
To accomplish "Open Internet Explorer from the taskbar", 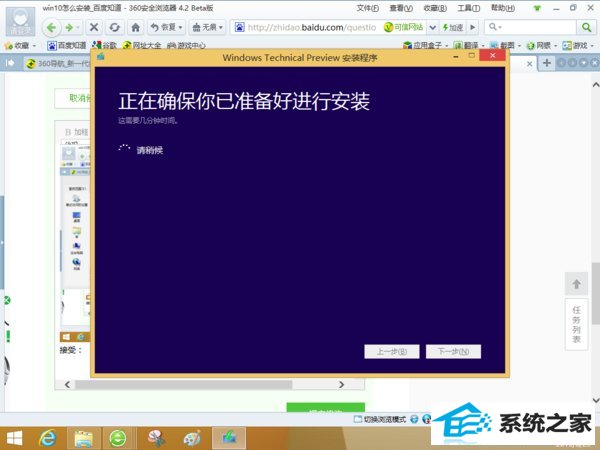I will tap(47, 437).
